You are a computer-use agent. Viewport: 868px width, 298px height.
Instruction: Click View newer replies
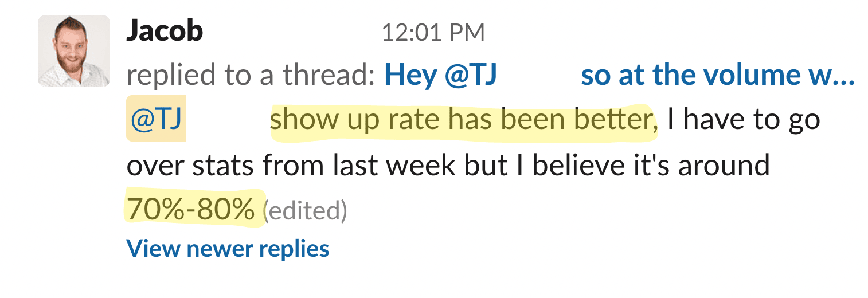pos(228,249)
